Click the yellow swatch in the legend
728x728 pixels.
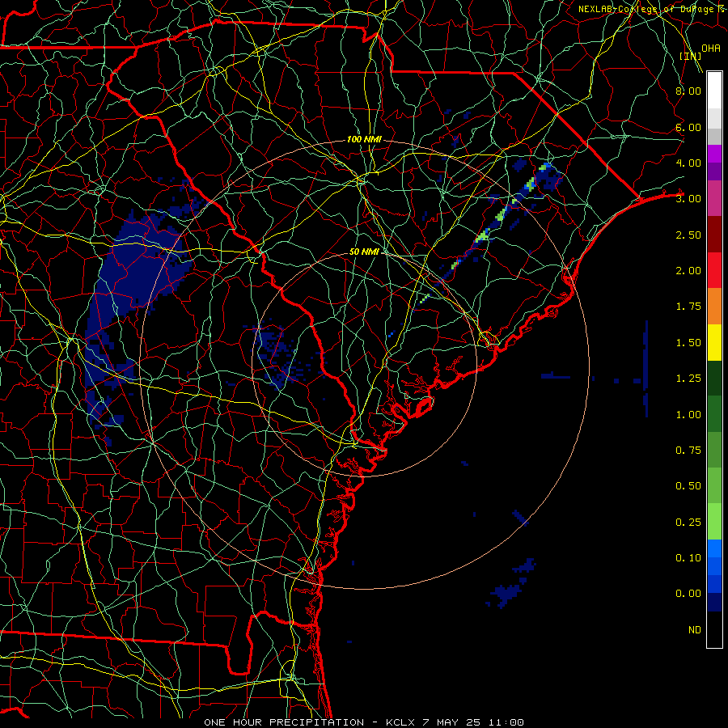(x=714, y=342)
